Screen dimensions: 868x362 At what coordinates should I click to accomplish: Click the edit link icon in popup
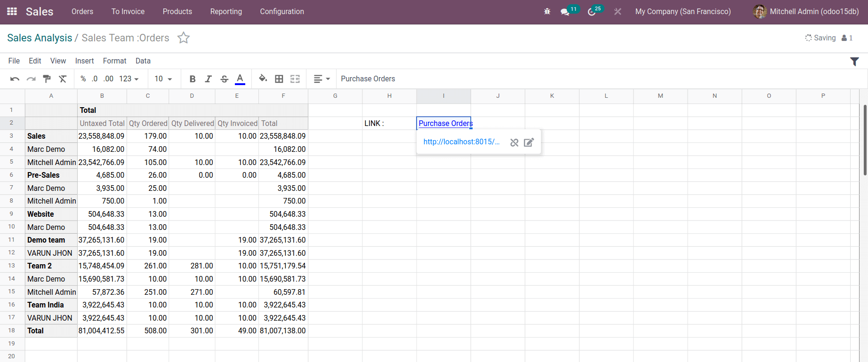tap(529, 142)
